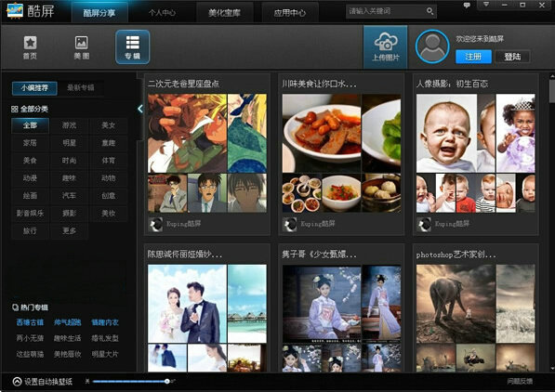Open the 帅气超跑 hot album link

click(x=67, y=322)
